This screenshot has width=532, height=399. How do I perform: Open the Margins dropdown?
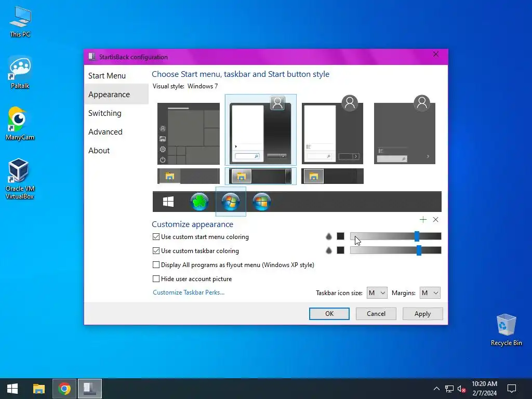[x=430, y=293]
